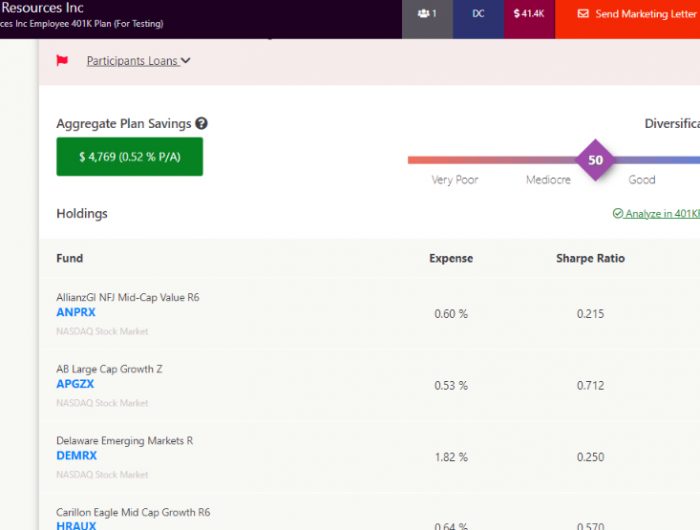Click the $41.4K plan assets badge
The image size is (700, 530).
[529, 14]
